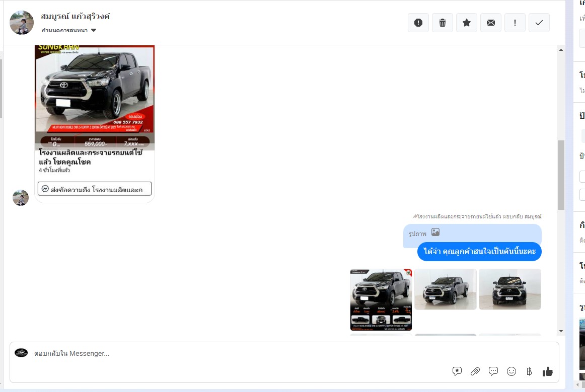Open shared post title โรงงานผลิตและกระจายรถยนต์ใช้แล้ว
The height and width of the screenshot is (392, 585).
point(91,157)
